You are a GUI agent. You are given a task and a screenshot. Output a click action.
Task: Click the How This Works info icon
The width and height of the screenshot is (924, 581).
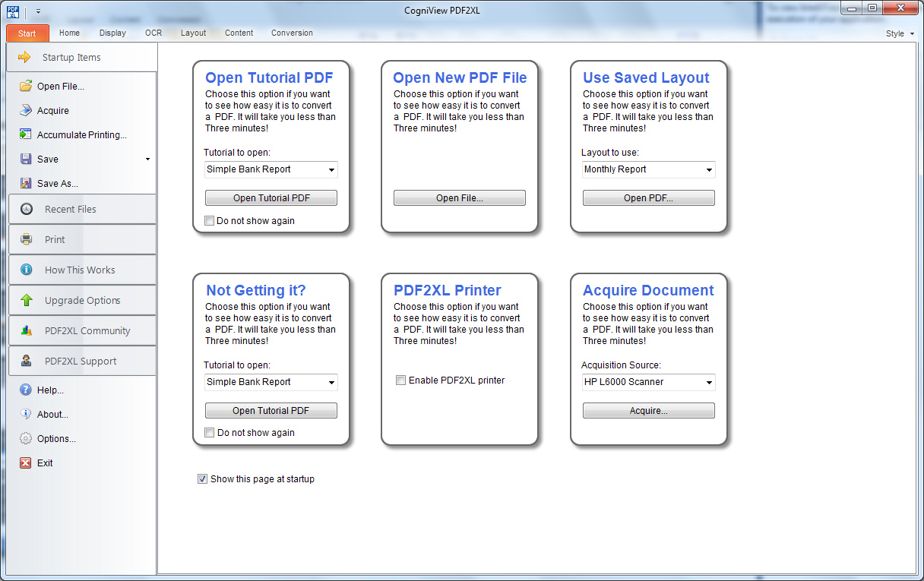pyautogui.click(x=27, y=270)
